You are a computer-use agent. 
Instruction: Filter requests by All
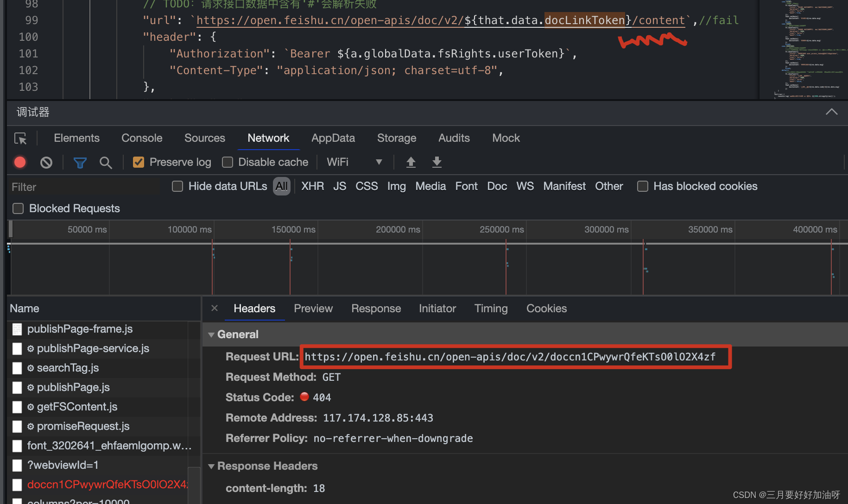coord(282,186)
